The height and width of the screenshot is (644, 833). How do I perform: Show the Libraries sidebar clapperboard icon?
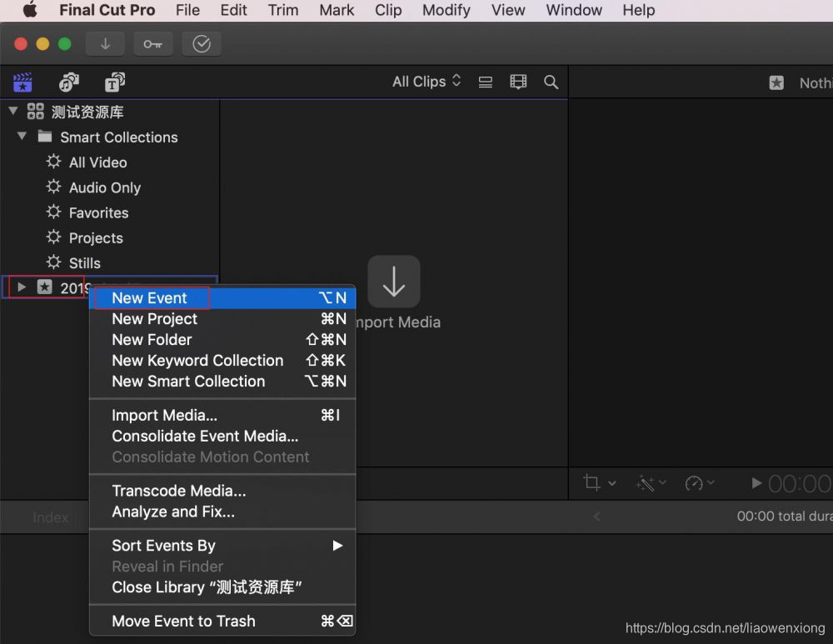[x=22, y=82]
